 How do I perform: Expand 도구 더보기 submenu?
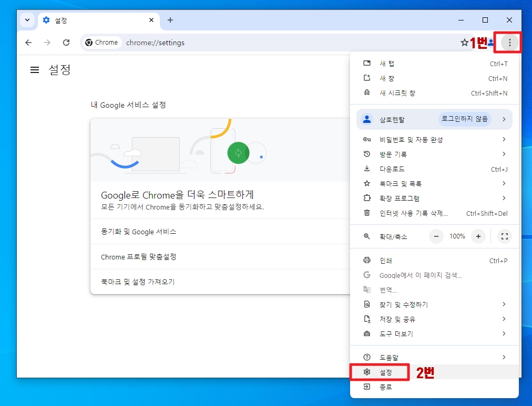pyautogui.click(x=434, y=334)
